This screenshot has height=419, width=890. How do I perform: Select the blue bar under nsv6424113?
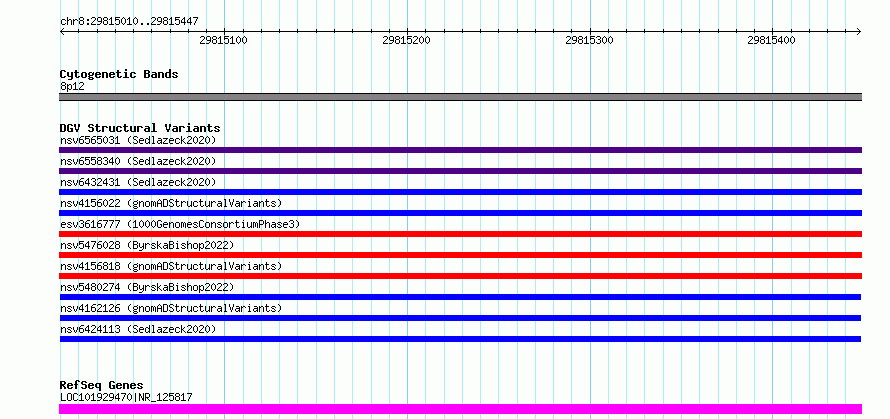tap(460, 339)
